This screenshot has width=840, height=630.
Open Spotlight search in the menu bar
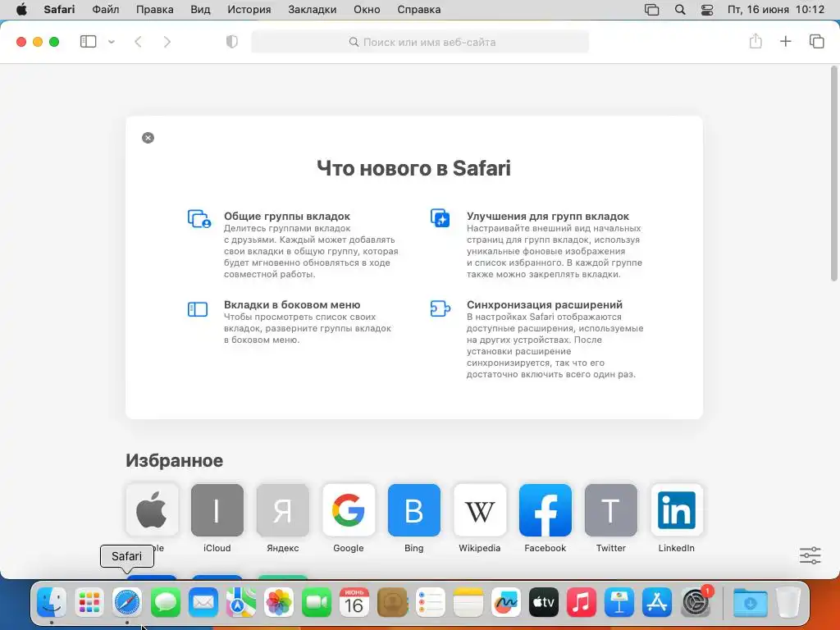click(680, 10)
